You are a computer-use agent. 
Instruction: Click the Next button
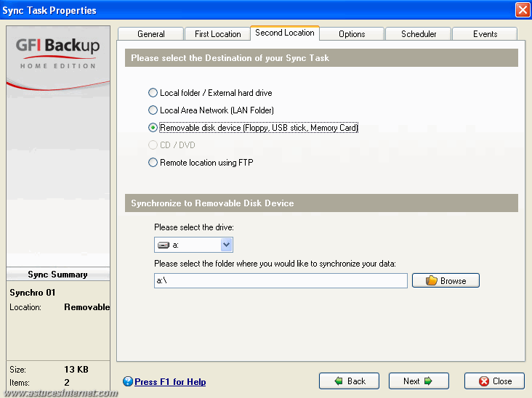click(x=419, y=381)
